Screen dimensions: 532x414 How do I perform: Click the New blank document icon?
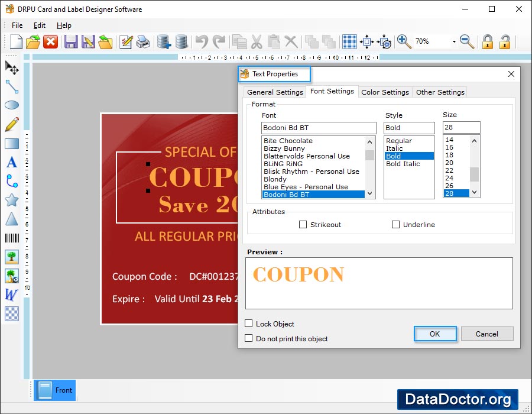point(15,42)
